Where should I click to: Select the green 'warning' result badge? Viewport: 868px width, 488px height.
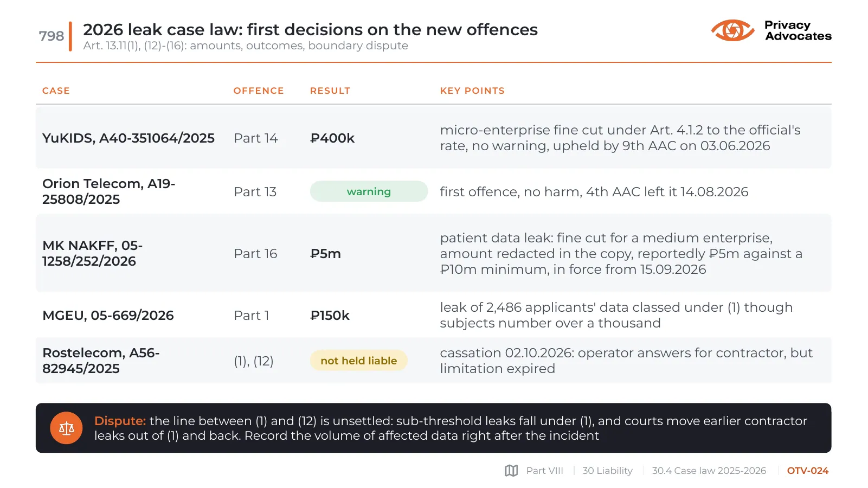tap(369, 191)
